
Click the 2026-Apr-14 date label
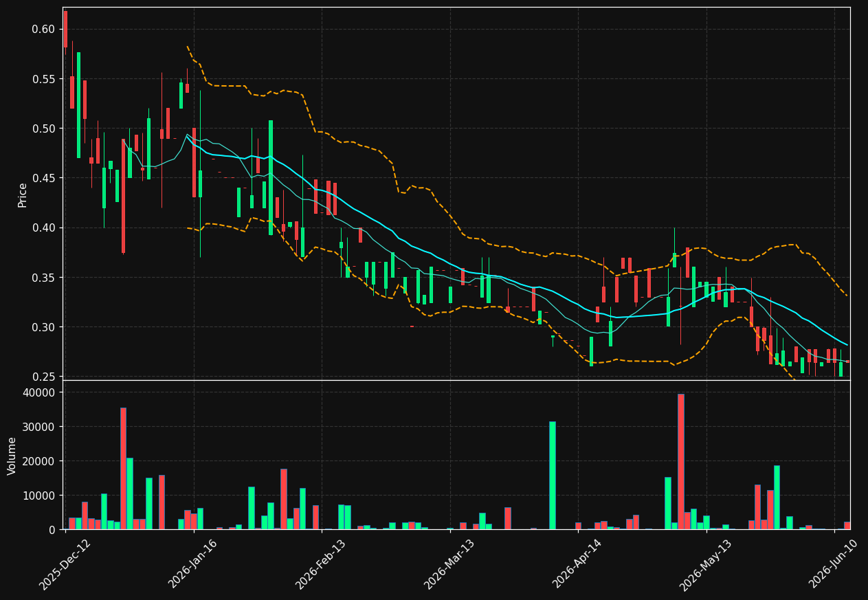point(577,564)
